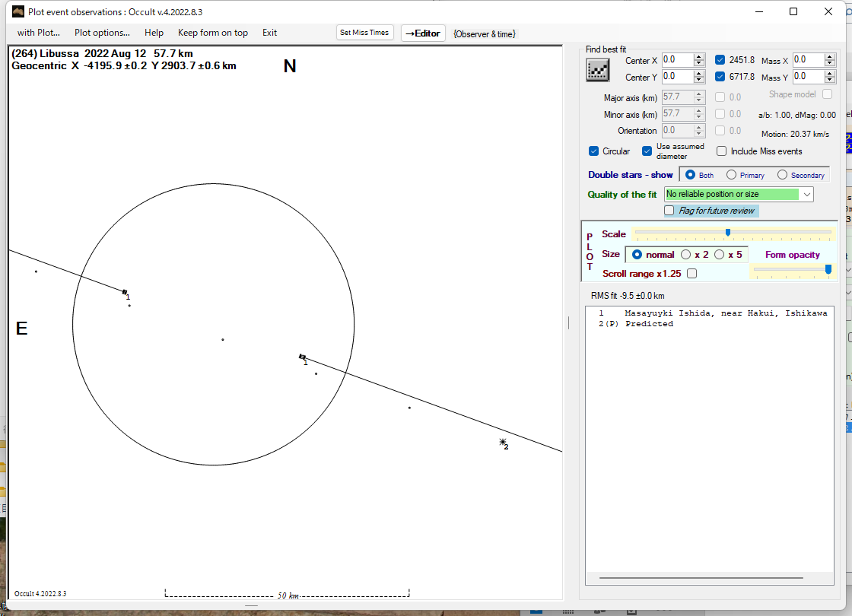Open the Plot options menu
This screenshot has width=852, height=616.
(102, 33)
